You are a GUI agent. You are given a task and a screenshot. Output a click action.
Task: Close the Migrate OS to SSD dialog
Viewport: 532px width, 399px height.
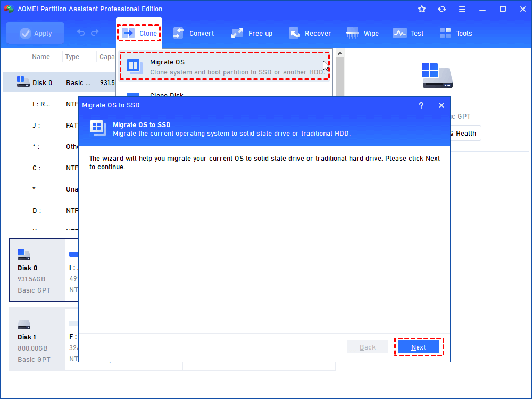[442, 105]
